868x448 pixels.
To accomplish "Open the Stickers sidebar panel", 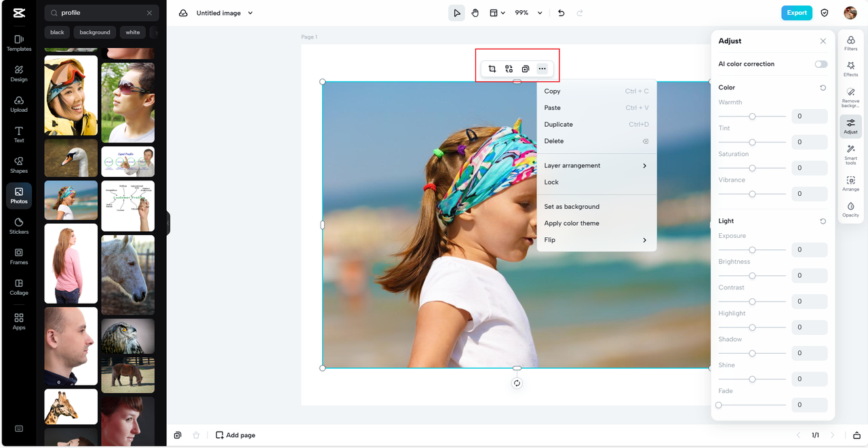I will 19,226.
